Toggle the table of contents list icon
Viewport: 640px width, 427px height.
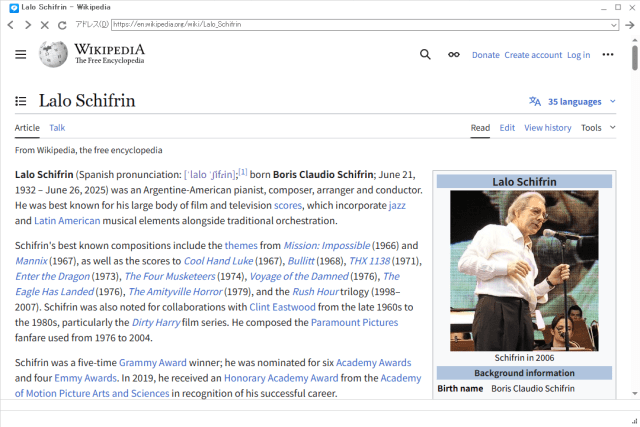click(x=20, y=101)
